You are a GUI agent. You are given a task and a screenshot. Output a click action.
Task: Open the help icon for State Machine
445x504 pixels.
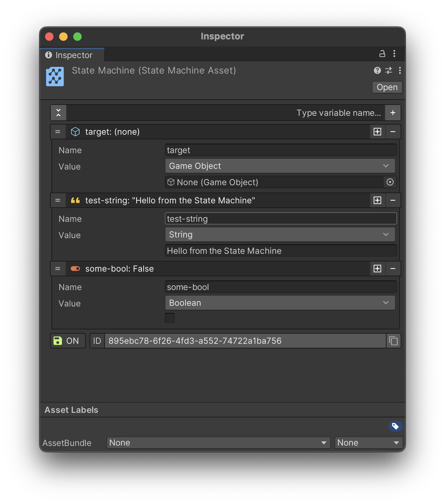pos(377,70)
